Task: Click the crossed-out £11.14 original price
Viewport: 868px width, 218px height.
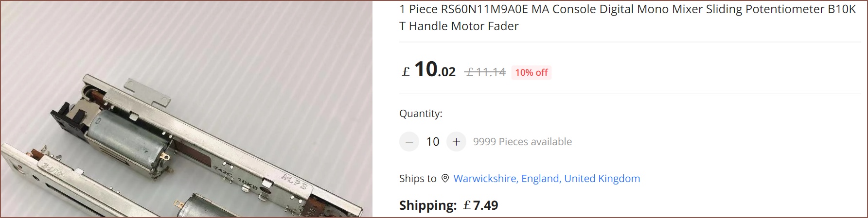Action: coord(485,72)
